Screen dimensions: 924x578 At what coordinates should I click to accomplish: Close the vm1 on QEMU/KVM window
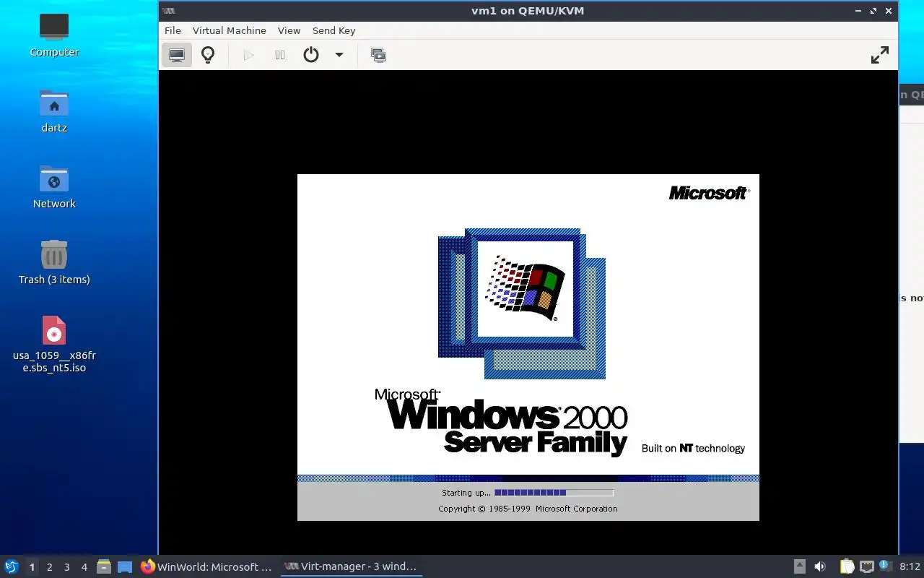pos(889,11)
